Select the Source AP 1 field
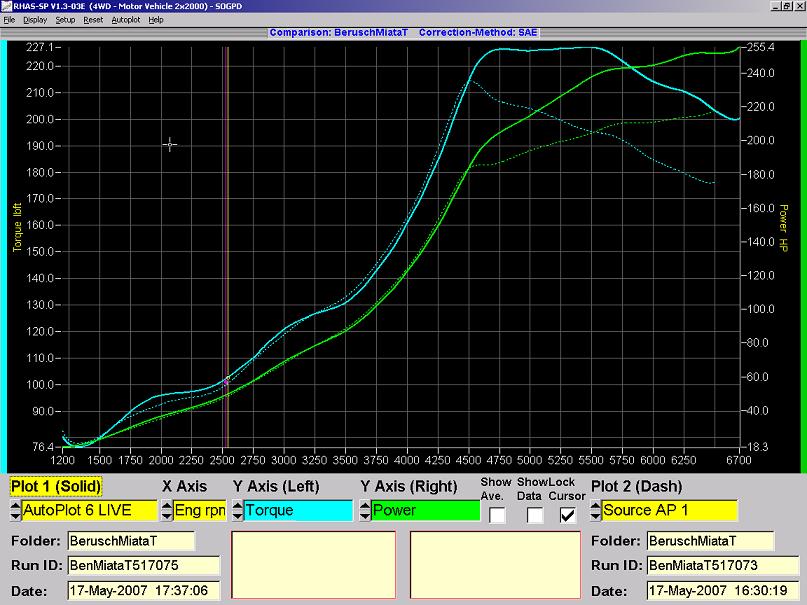Screen dimensions: 807x605 click(670, 510)
